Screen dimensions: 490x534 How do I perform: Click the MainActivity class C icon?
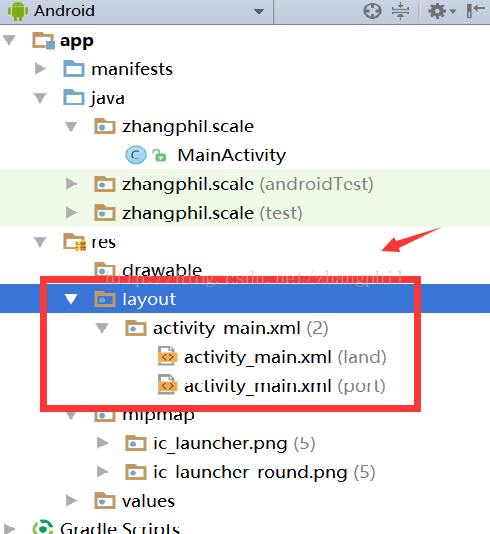click(136, 155)
